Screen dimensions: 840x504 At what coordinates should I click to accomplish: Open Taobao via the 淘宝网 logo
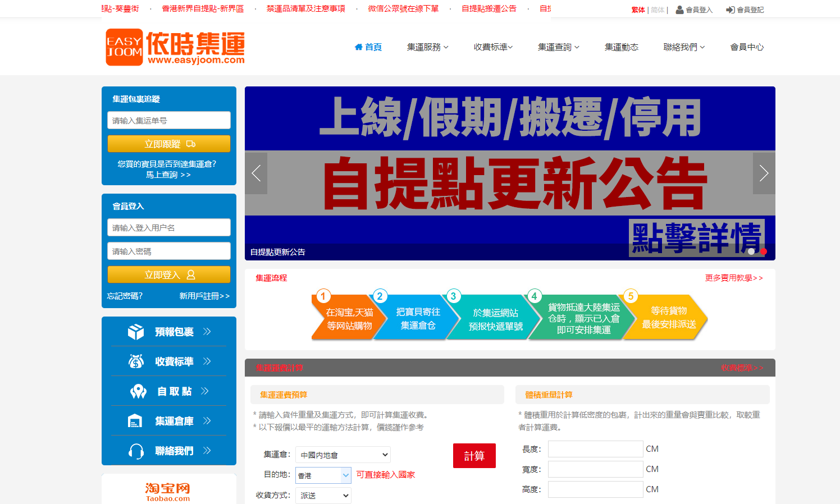coord(168,489)
